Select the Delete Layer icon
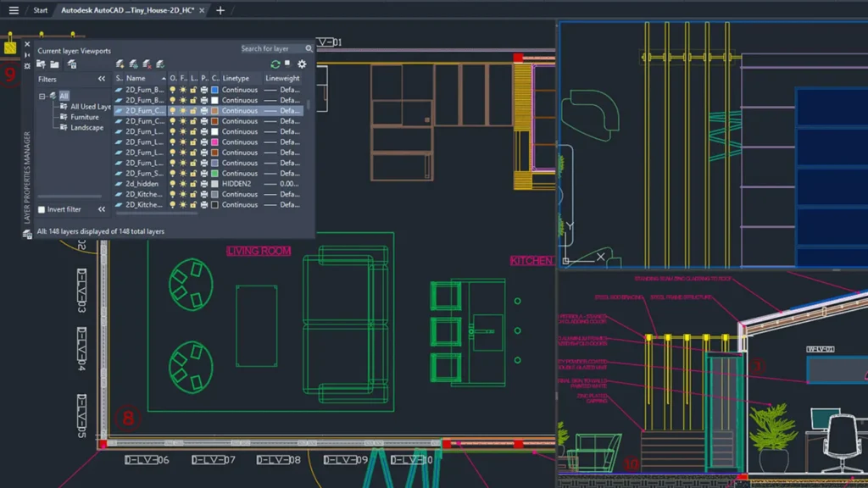 [x=147, y=64]
